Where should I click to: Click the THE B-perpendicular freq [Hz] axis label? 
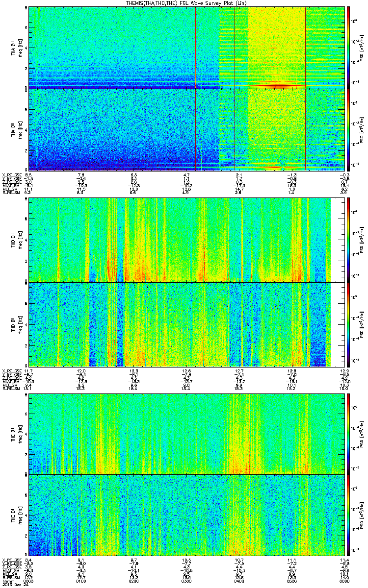pyautogui.click(x=19, y=433)
